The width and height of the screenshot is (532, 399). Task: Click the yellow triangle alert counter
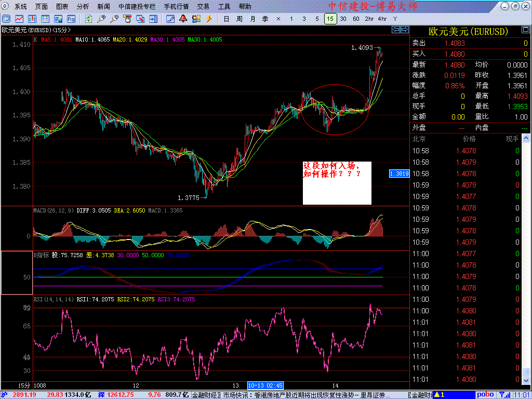coord(440,395)
